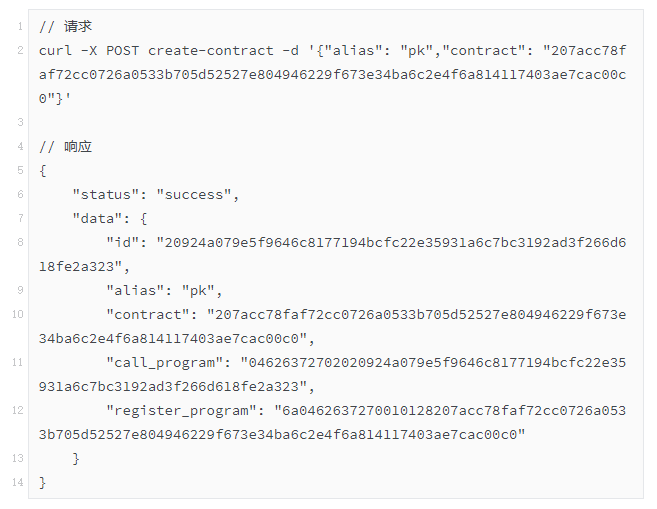Click the comment text '// 请求'
This screenshot has width=657, height=509.
click(65, 26)
